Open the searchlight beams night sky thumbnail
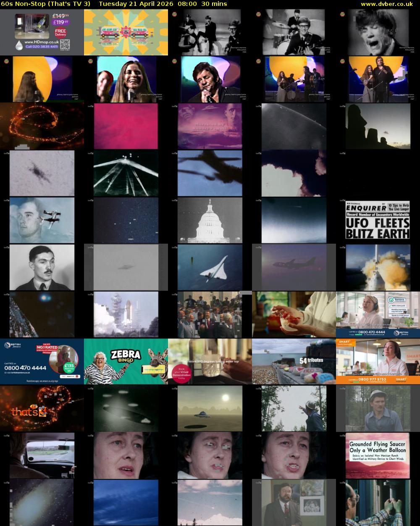 (126, 174)
